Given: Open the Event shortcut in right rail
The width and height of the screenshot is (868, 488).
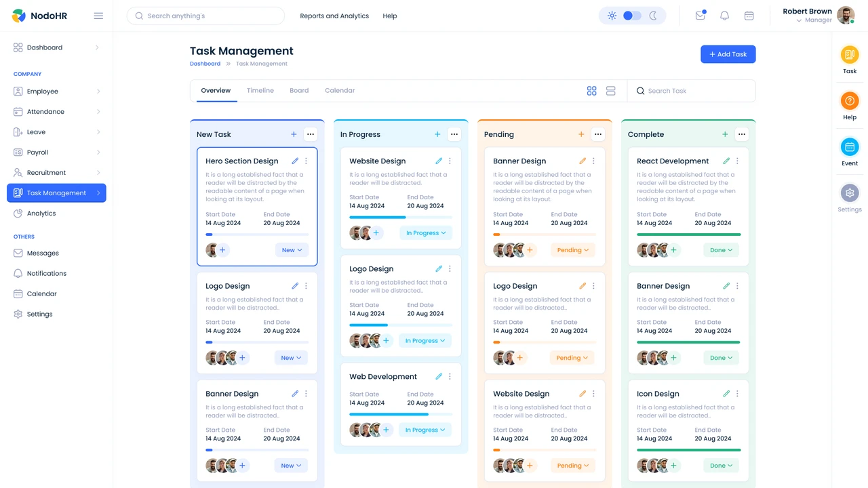Looking at the screenshot, I should click(850, 152).
